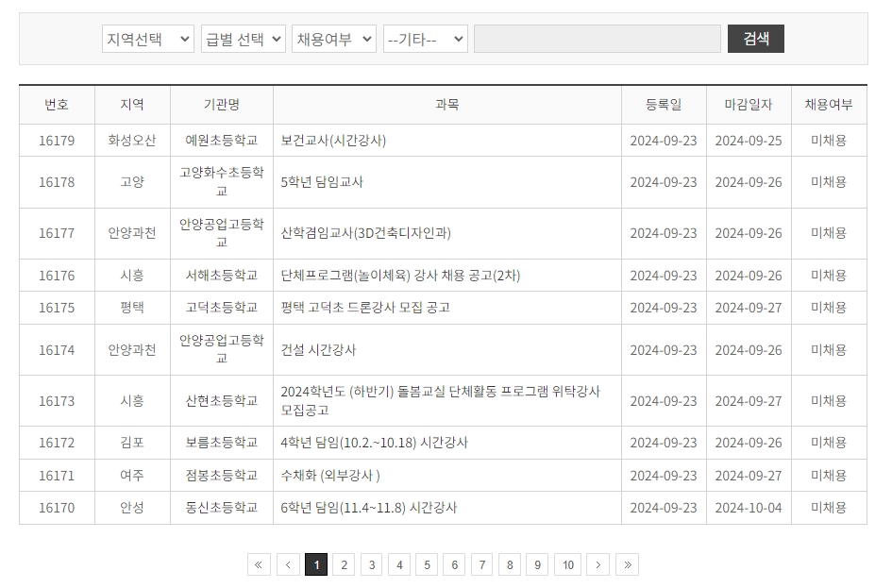Click the 화성오산 region cell
This screenshot has height=588, width=892.
(x=132, y=141)
